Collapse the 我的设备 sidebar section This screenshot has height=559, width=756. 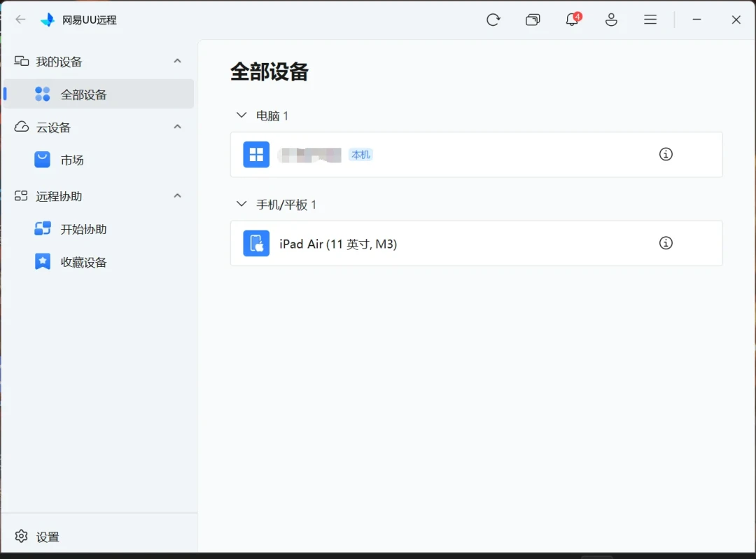(x=177, y=61)
